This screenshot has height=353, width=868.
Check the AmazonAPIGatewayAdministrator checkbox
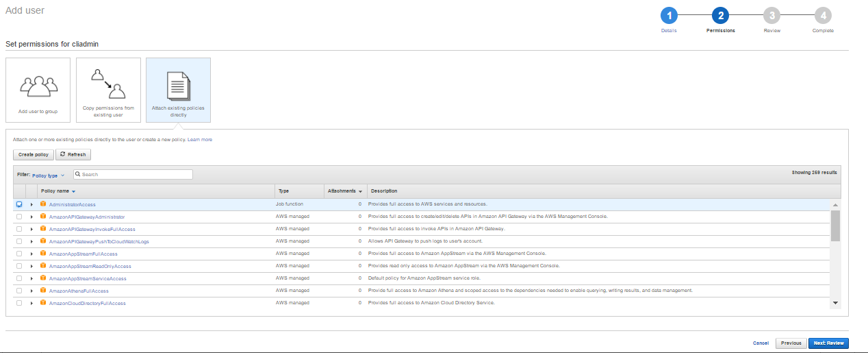pyautogui.click(x=19, y=217)
